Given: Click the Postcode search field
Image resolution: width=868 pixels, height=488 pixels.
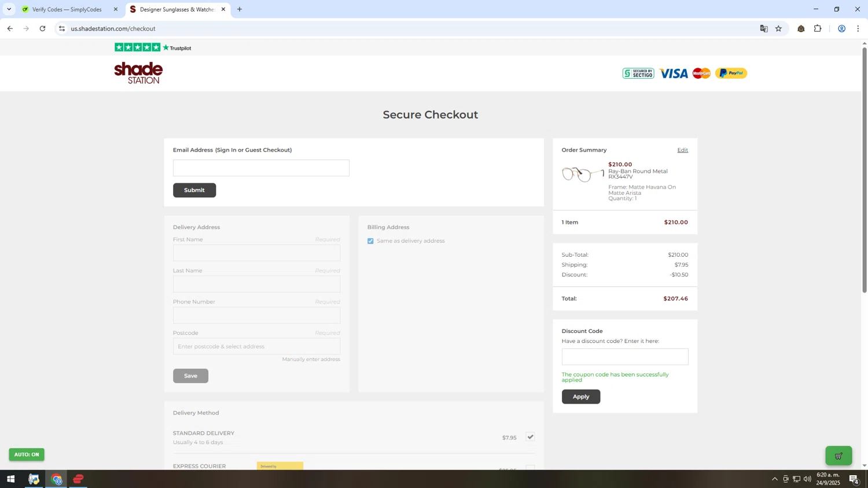Looking at the screenshot, I should [x=256, y=346].
